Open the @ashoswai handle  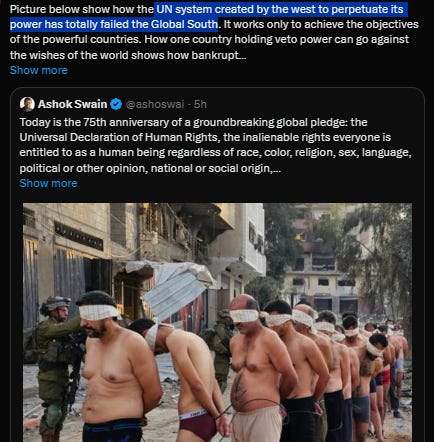coord(155,104)
